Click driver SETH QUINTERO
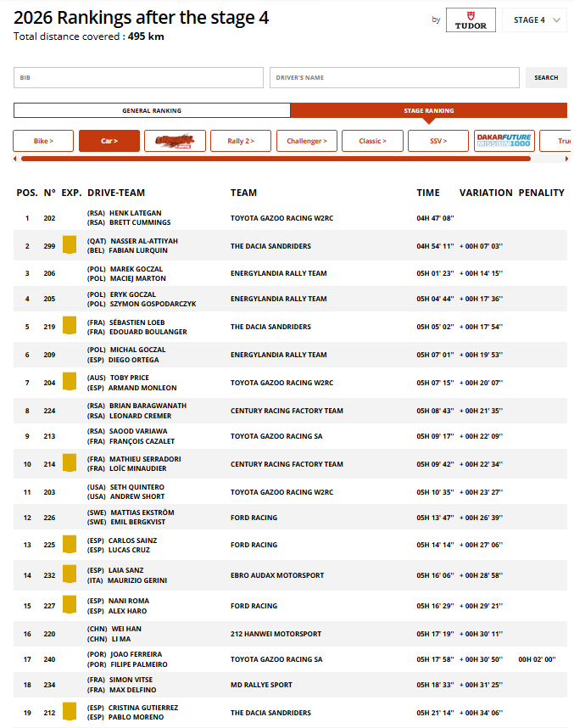The width and height of the screenshot is (574, 728). coord(137,487)
